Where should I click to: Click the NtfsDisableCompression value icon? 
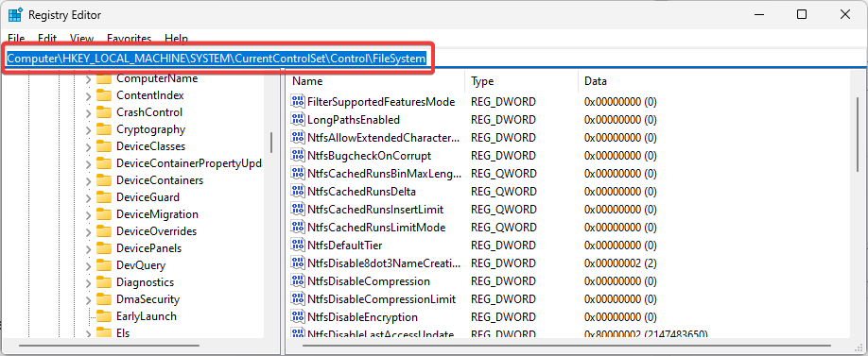[298, 280]
